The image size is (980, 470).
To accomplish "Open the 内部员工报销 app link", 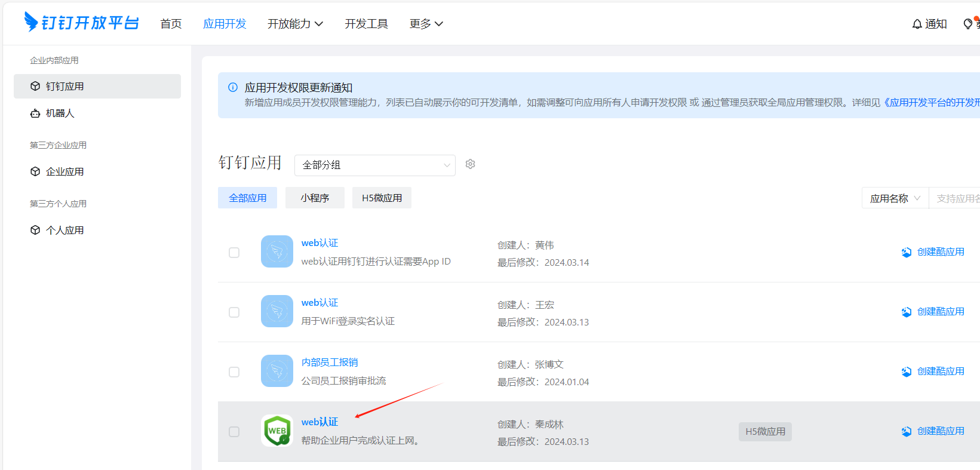I will 330,363.
